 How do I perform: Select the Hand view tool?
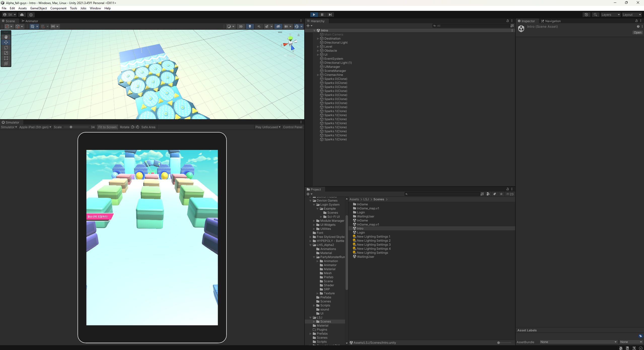[6, 37]
